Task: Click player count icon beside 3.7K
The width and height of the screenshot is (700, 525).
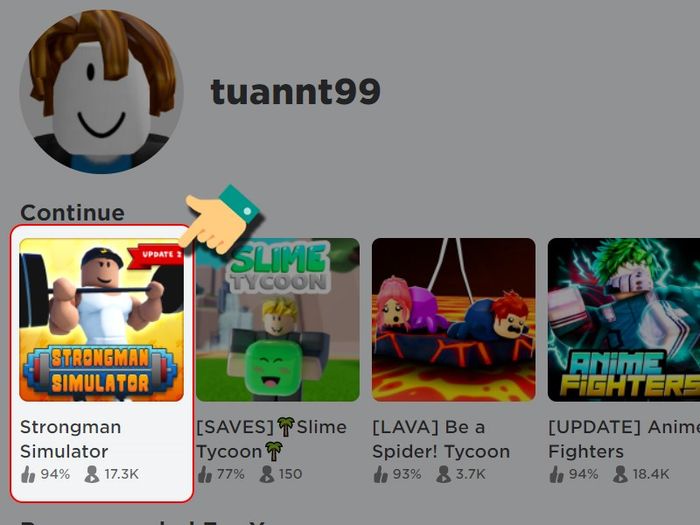Action: pos(444,474)
